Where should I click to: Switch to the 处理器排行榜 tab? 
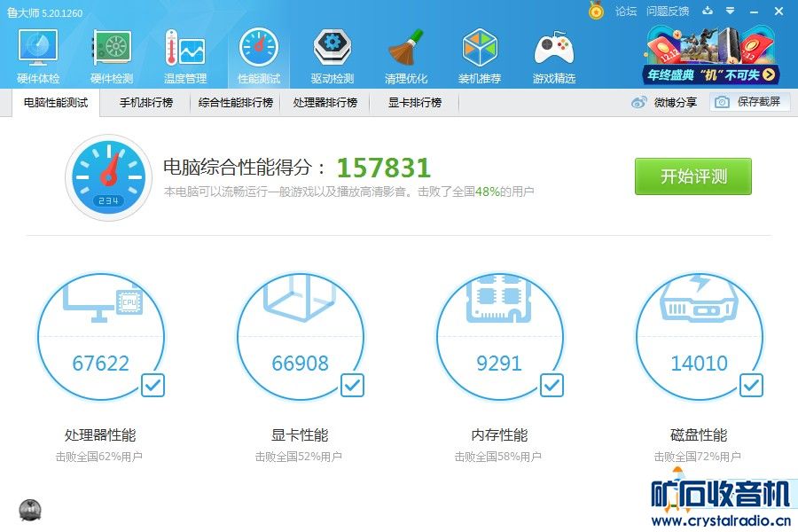click(x=325, y=102)
